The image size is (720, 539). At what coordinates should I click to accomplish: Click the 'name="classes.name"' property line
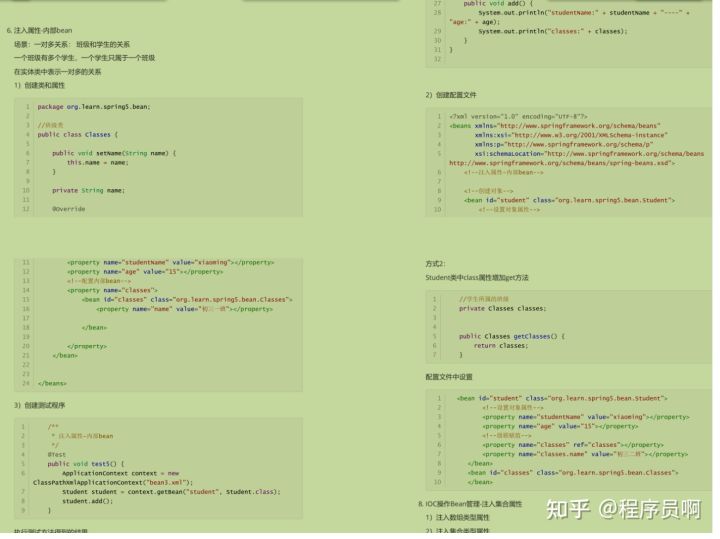point(585,454)
